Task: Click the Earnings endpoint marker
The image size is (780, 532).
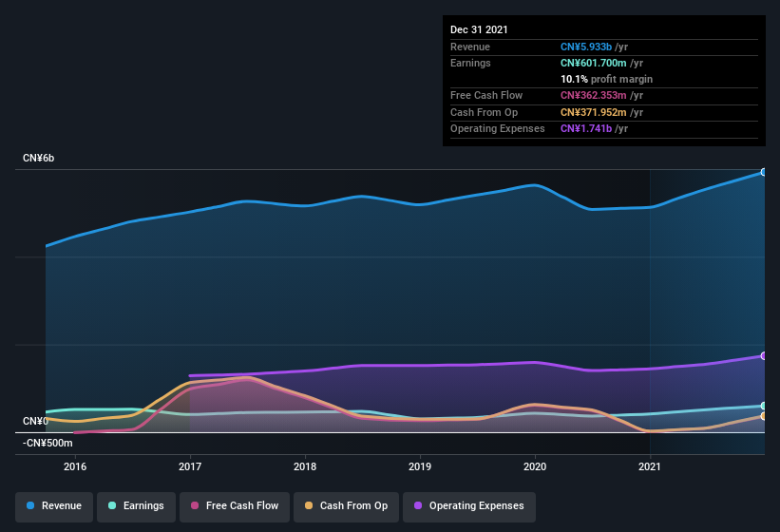Action: [x=764, y=406]
